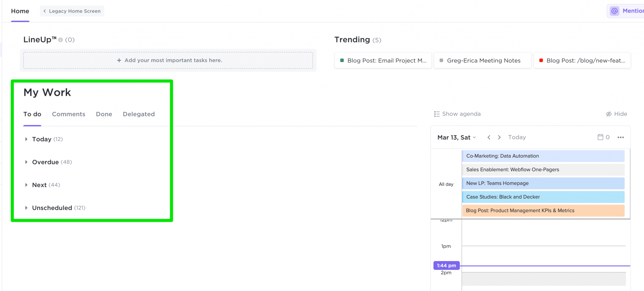Viewport: 644px width, 291px height.
Task: Click the Show agenda list icon
Action: pyautogui.click(x=437, y=114)
